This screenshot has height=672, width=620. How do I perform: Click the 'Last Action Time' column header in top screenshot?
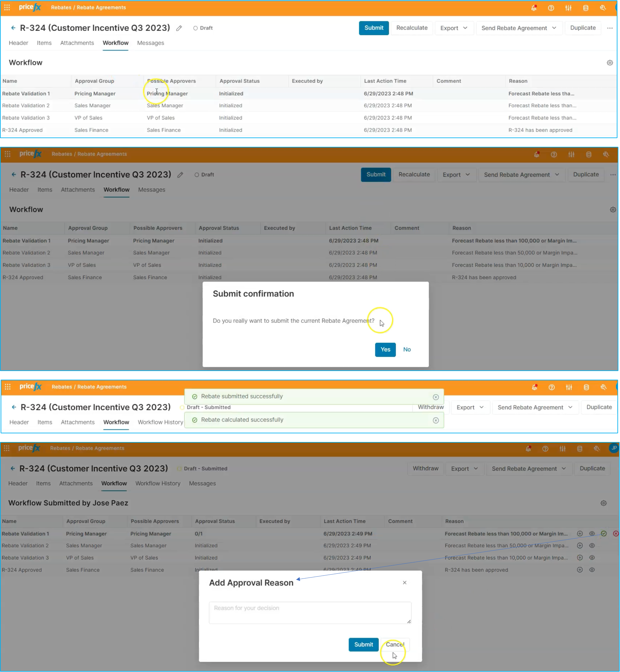(385, 81)
